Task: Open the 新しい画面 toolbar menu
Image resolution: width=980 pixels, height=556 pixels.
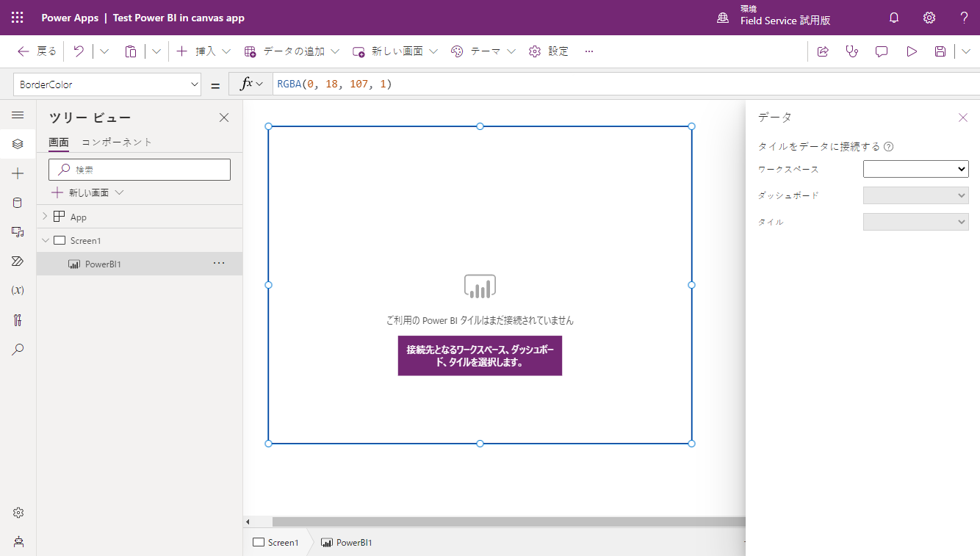Action: pyautogui.click(x=395, y=51)
